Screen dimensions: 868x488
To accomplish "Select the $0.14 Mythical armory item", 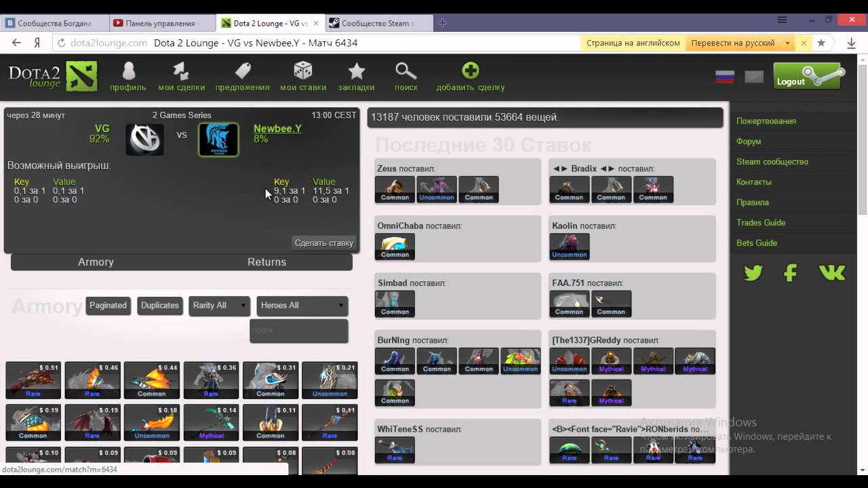I will coord(211,422).
